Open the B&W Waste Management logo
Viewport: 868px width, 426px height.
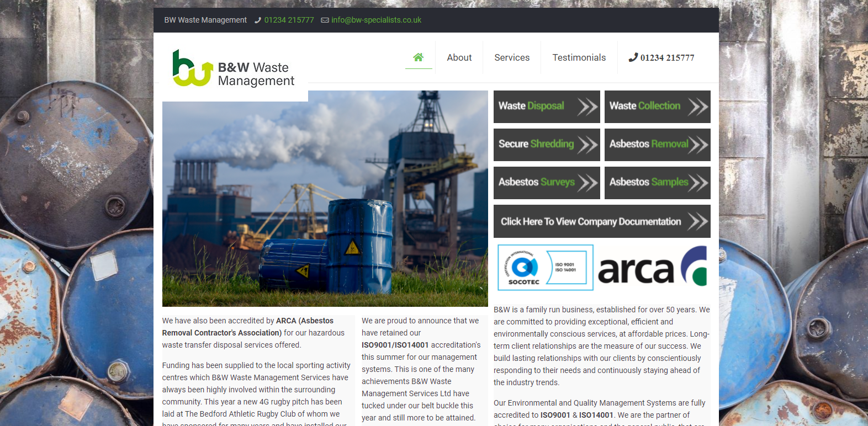coord(234,68)
